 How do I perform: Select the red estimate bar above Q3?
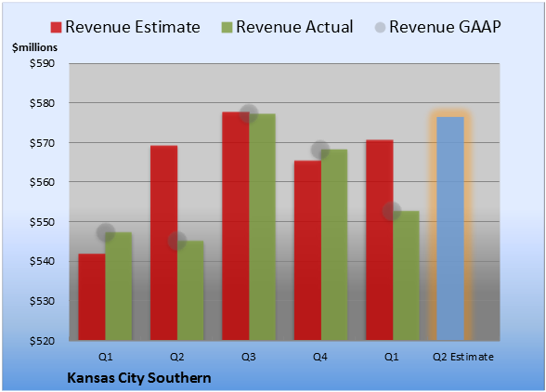click(x=236, y=226)
